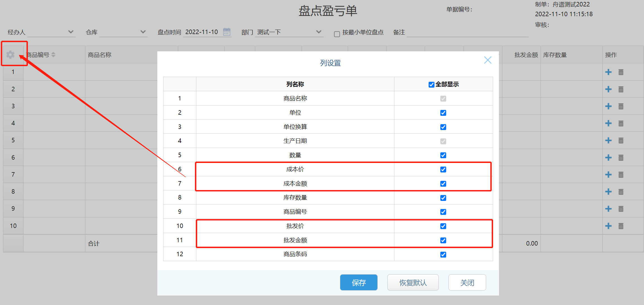Click the 批发金额 table header
The width and height of the screenshot is (644, 305).
(x=526, y=55)
